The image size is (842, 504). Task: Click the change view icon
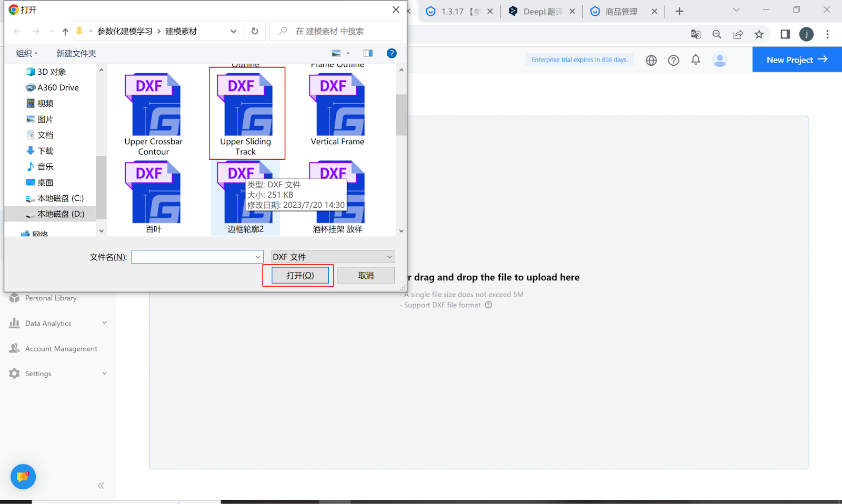coord(336,53)
